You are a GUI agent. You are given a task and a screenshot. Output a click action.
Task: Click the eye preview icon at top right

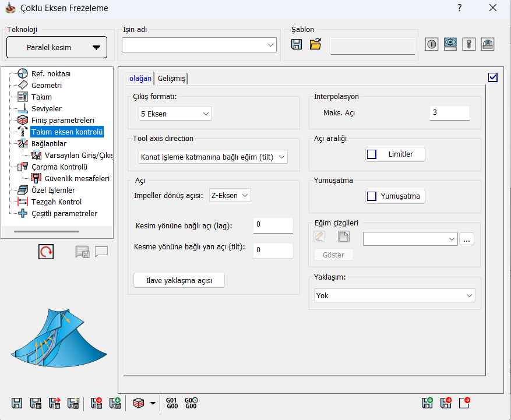point(450,44)
